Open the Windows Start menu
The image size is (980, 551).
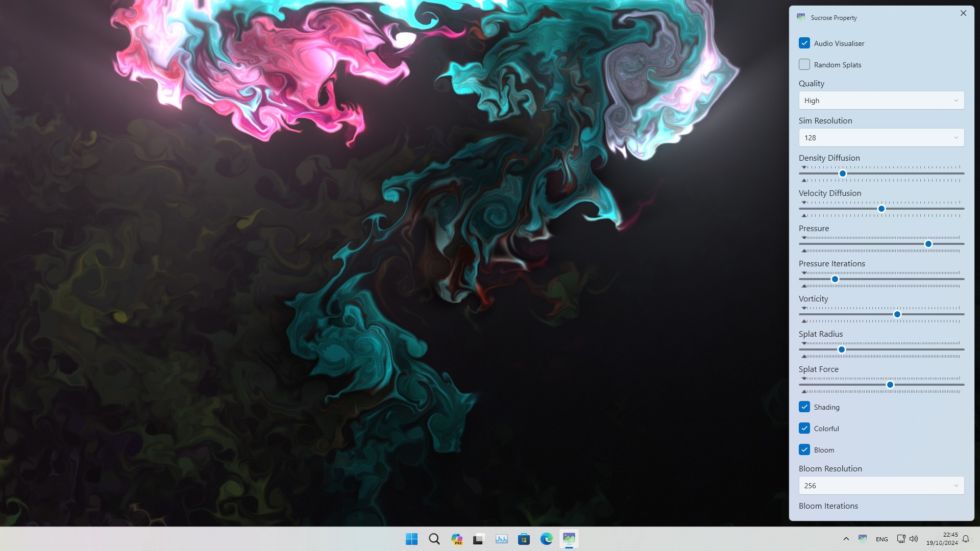coord(411,539)
